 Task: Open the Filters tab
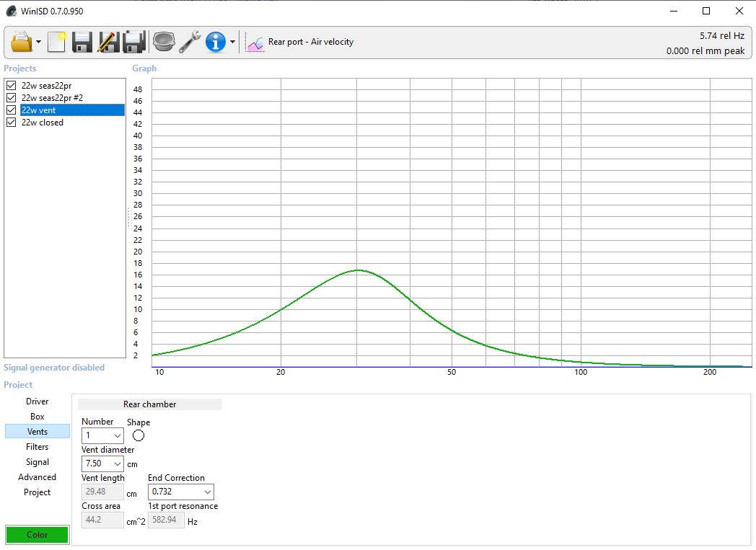pyautogui.click(x=37, y=447)
